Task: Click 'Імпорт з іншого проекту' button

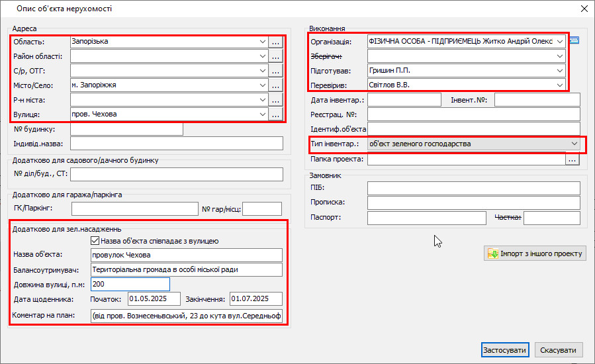Action: click(535, 254)
